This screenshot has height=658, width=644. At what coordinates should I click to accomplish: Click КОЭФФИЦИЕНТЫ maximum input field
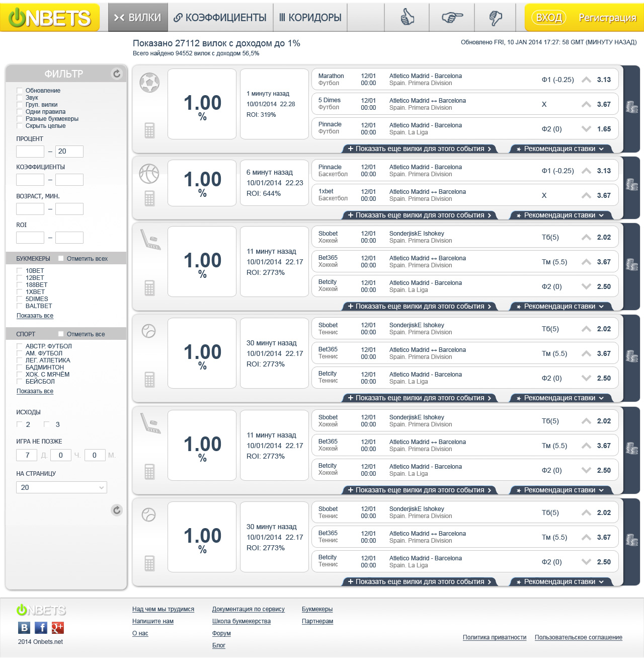[x=69, y=180]
